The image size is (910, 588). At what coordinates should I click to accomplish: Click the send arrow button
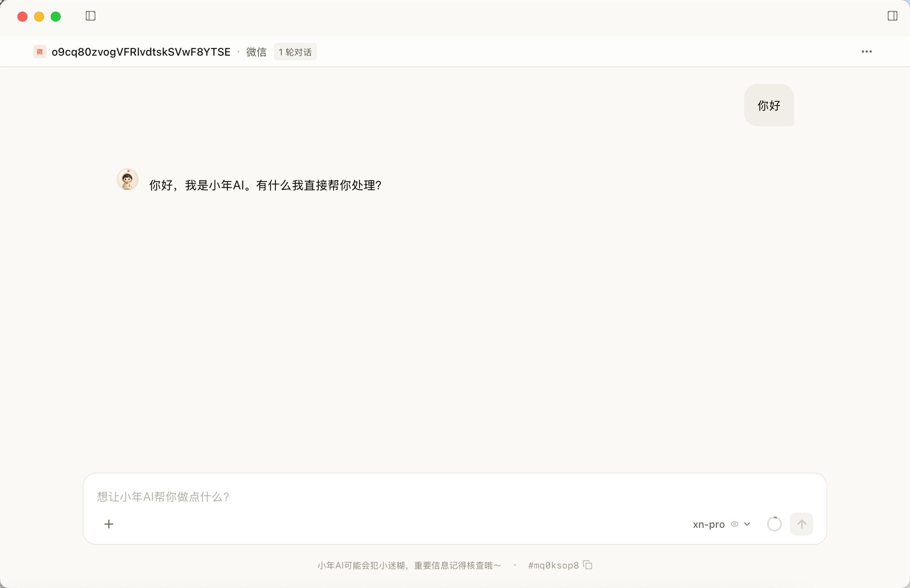tap(802, 524)
